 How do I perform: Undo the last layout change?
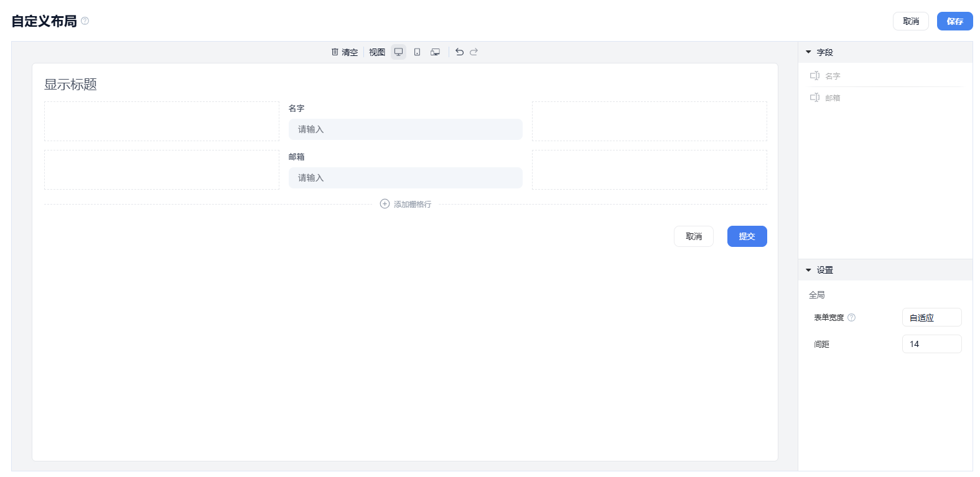point(459,52)
